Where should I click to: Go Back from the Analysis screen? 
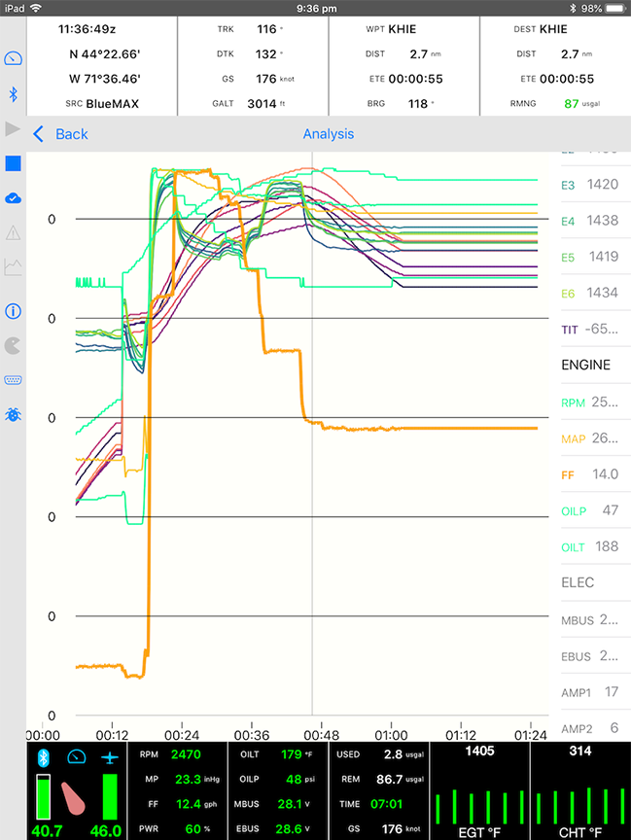[60, 134]
